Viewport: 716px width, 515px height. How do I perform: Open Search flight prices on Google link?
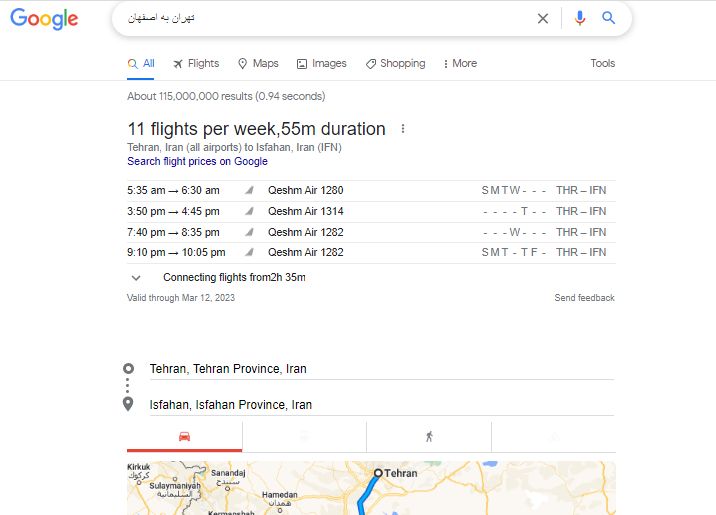(x=197, y=161)
